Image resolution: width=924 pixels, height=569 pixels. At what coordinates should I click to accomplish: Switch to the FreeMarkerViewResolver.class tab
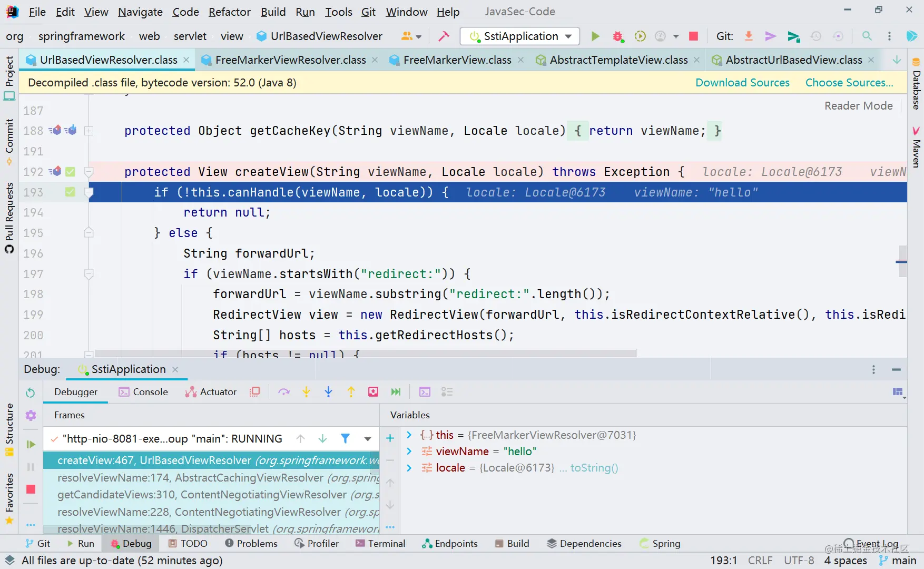291,60
